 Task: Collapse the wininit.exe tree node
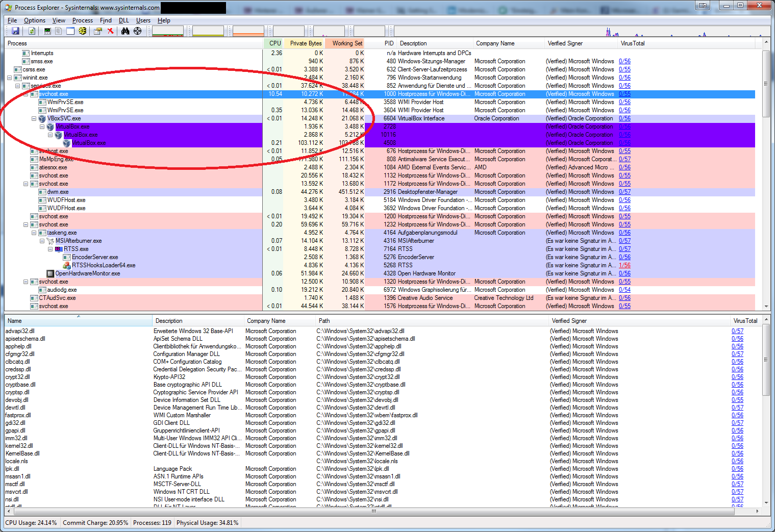tap(9, 78)
